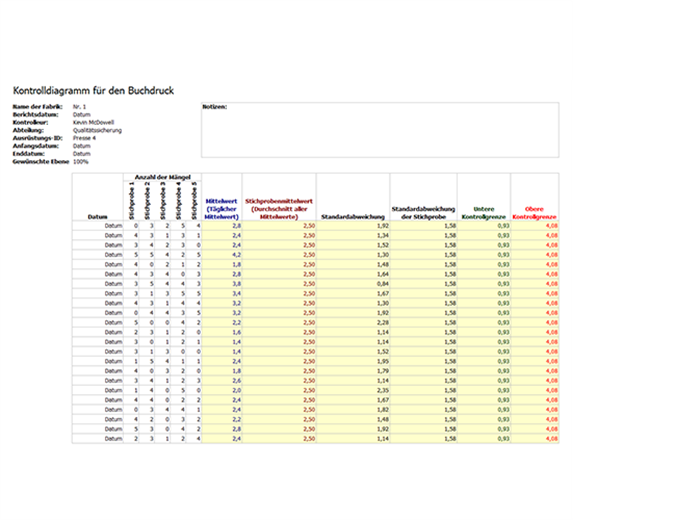This screenshot has width=675, height=520.
Task: Click the 4,08 cell in the Standardabweichung 0,84 row
Action: (535, 284)
